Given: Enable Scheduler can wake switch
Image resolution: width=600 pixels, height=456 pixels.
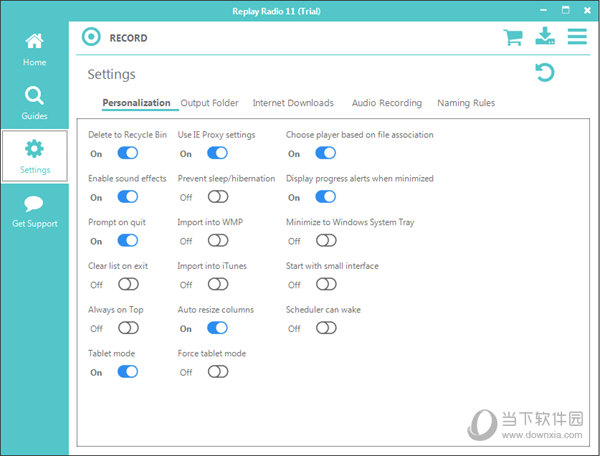Looking at the screenshot, I should [326, 327].
